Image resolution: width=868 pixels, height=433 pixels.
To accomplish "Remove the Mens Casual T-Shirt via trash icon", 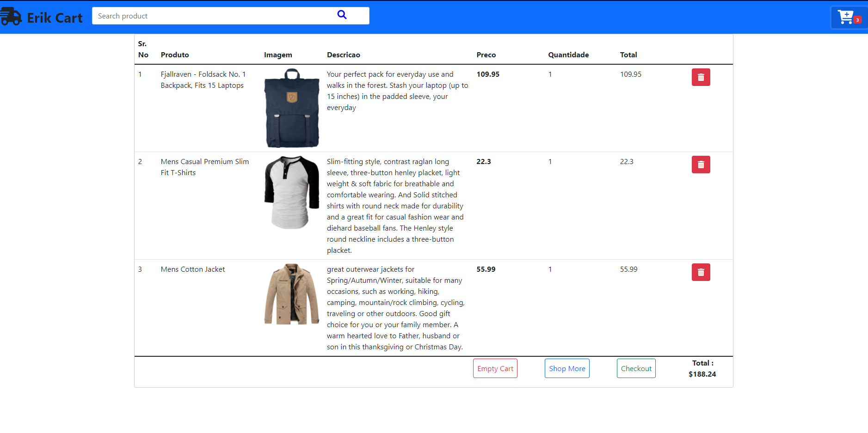I will pos(701,165).
